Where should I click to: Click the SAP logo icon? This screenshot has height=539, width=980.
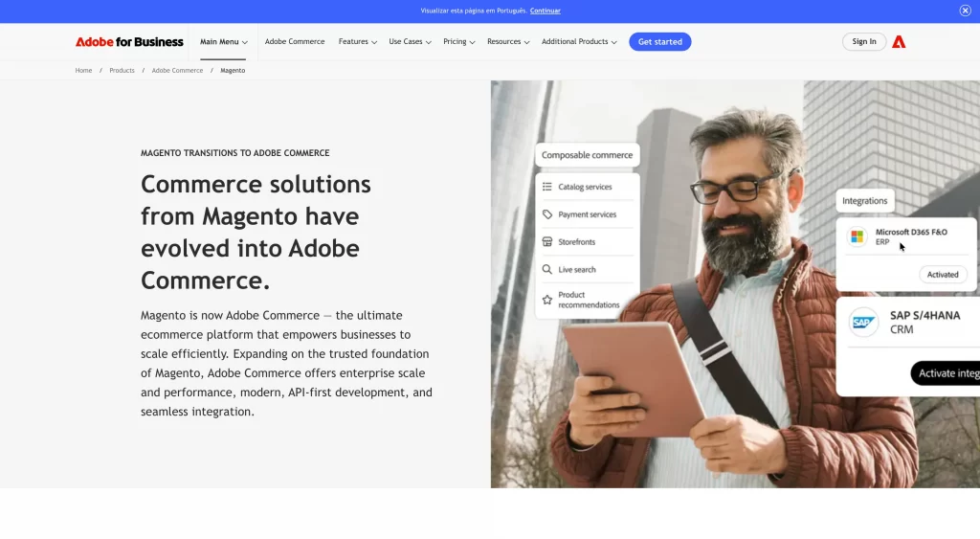(x=863, y=322)
